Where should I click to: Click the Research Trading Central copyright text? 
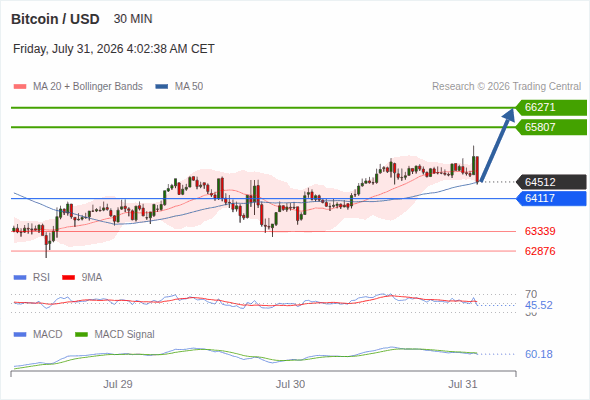(x=506, y=87)
